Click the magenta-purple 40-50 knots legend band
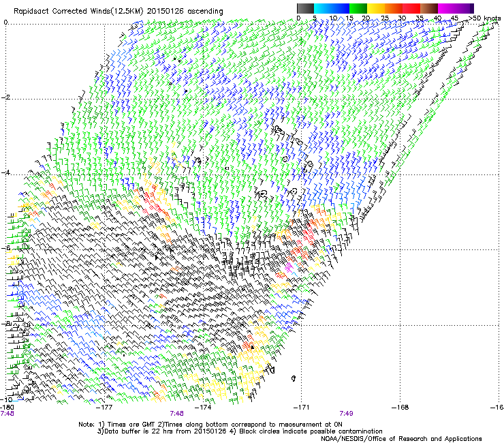 point(456,8)
